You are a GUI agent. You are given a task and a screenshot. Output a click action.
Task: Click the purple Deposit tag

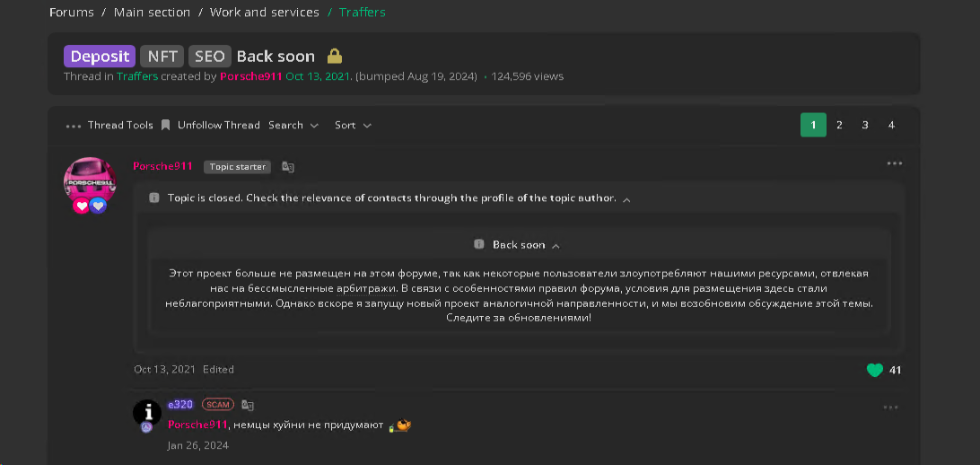pos(100,57)
